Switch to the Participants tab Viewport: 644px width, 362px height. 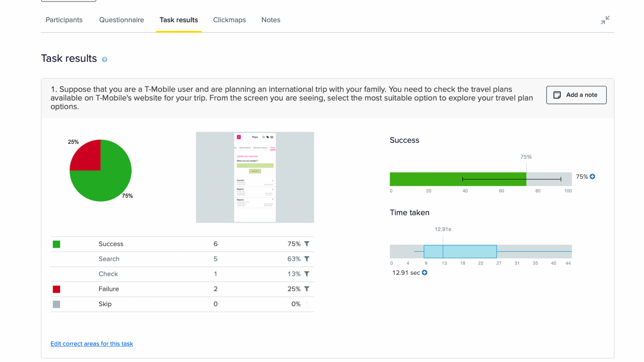click(x=64, y=20)
